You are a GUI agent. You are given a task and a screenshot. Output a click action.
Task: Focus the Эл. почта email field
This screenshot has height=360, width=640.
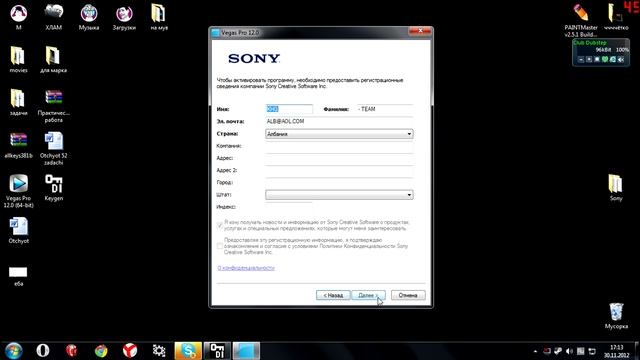tap(339, 121)
